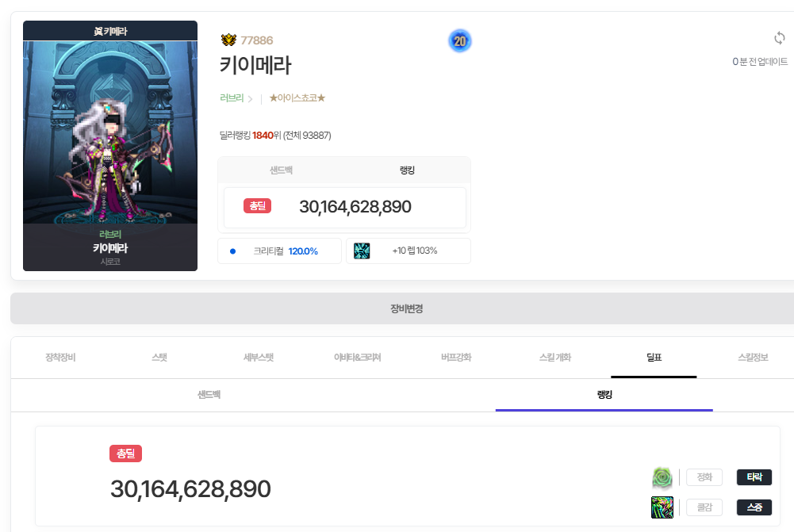Click the red 총딜 badge in the lower panel
Image resolution: width=794 pixels, height=532 pixels.
125,454
